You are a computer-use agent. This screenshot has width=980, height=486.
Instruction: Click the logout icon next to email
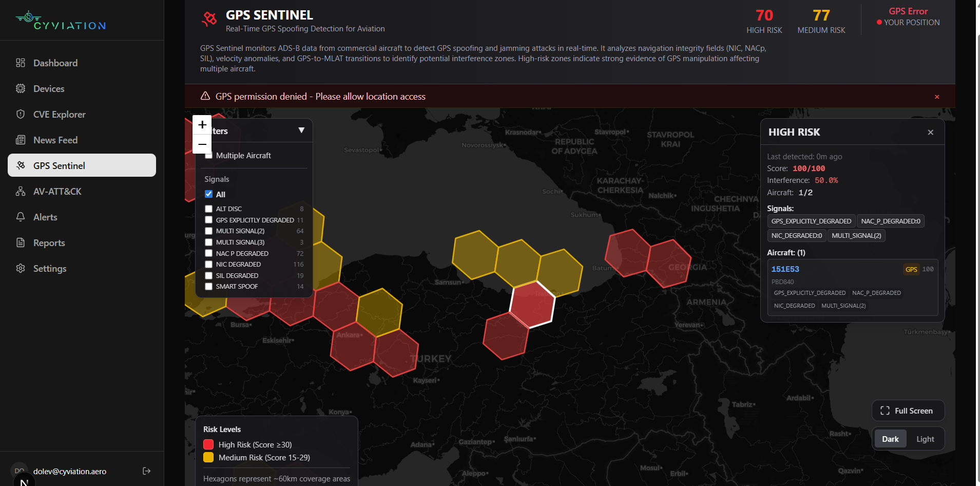tap(147, 471)
